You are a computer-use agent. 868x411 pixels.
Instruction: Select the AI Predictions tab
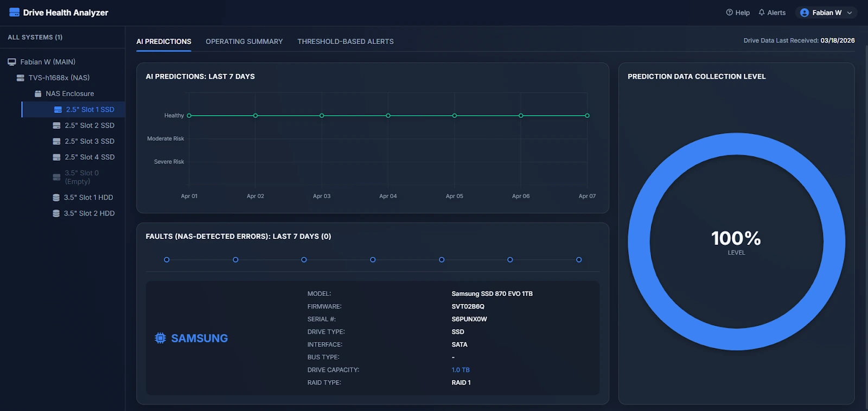164,41
